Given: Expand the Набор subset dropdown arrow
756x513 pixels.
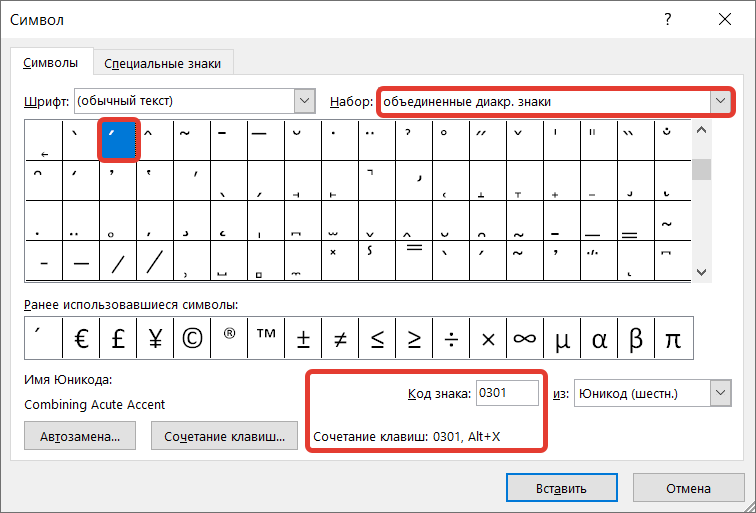Looking at the screenshot, I should point(720,101).
